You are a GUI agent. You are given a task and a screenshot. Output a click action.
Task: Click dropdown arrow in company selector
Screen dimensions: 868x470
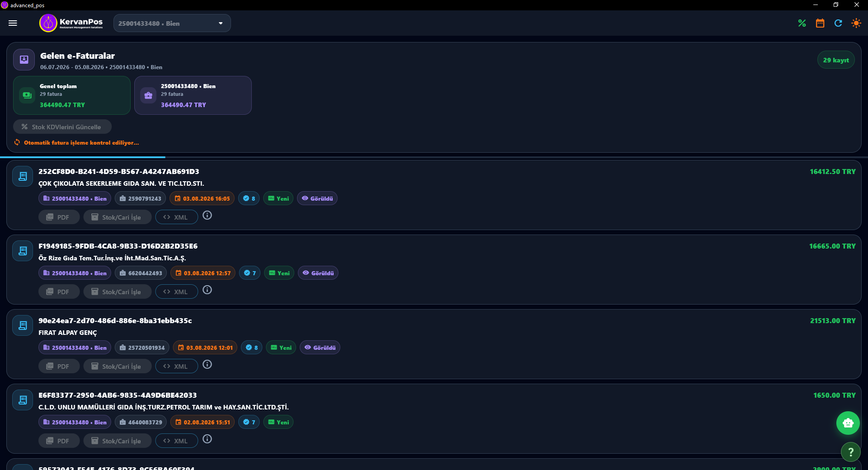(x=221, y=23)
